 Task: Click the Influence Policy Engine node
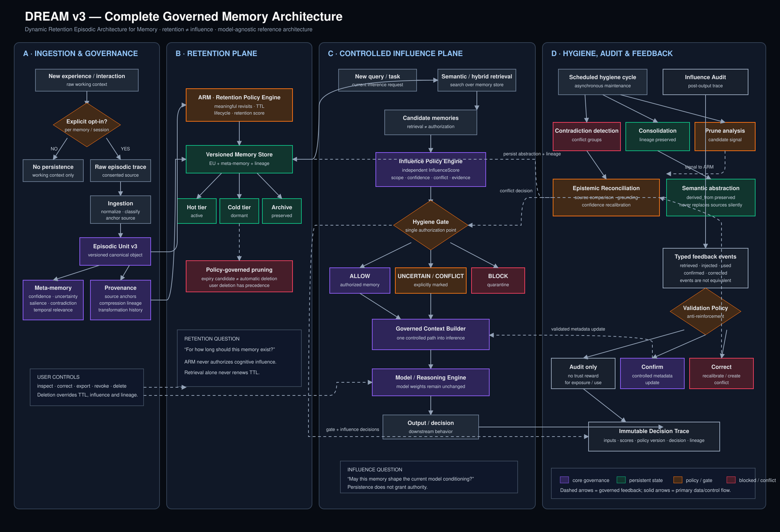430,169
